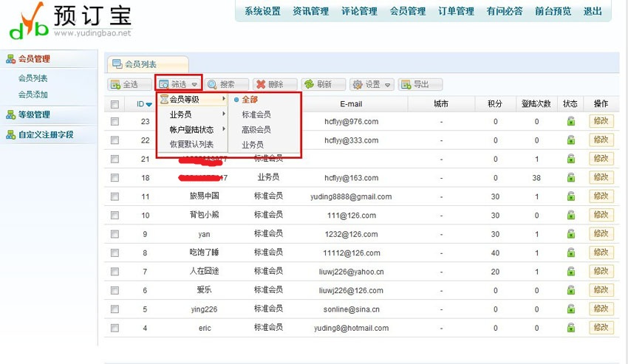Click the 登陆次数 column header

click(x=536, y=104)
